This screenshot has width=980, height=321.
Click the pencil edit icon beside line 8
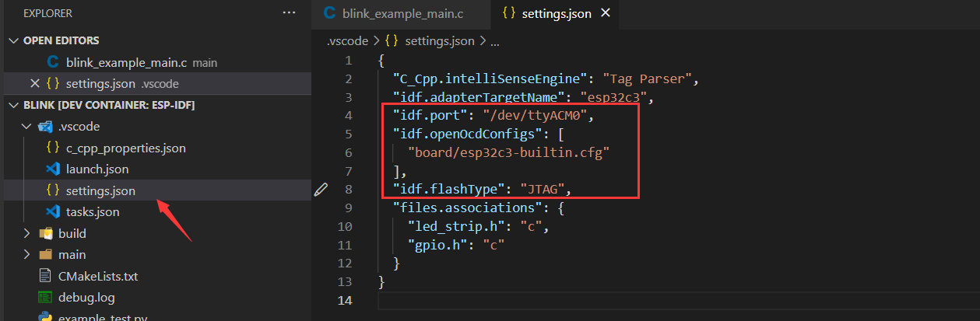tap(321, 189)
